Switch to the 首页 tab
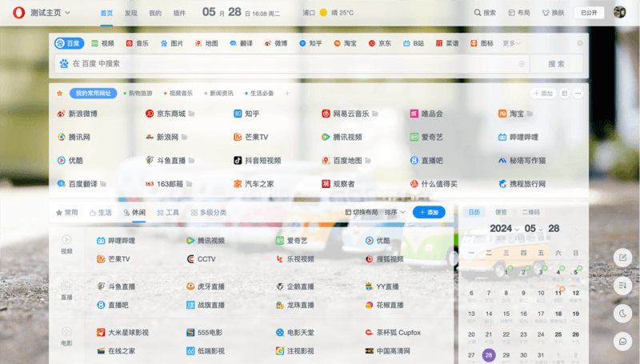 (106, 13)
